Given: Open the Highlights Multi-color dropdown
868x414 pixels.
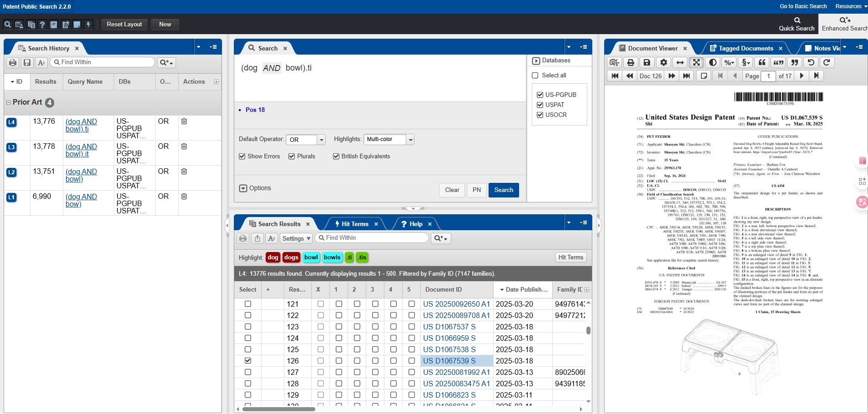Looking at the screenshot, I should 410,140.
